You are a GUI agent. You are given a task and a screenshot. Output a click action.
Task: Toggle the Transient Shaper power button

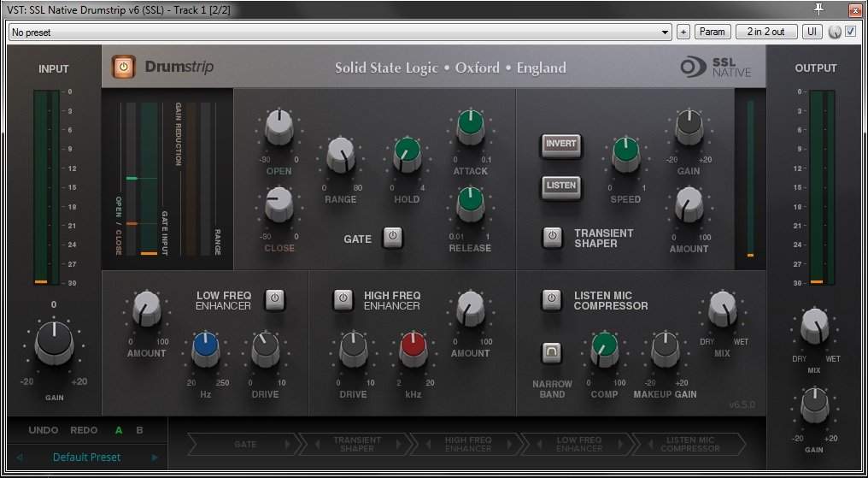pyautogui.click(x=552, y=237)
